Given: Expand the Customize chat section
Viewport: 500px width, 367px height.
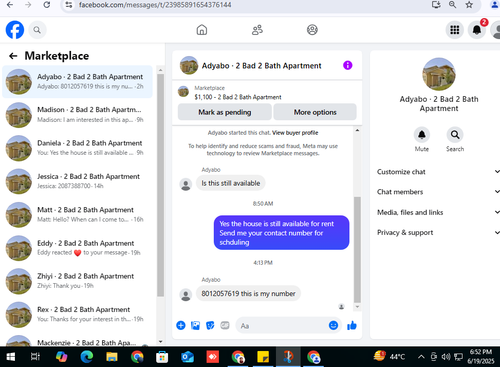Looking at the screenshot, I should [438, 172].
